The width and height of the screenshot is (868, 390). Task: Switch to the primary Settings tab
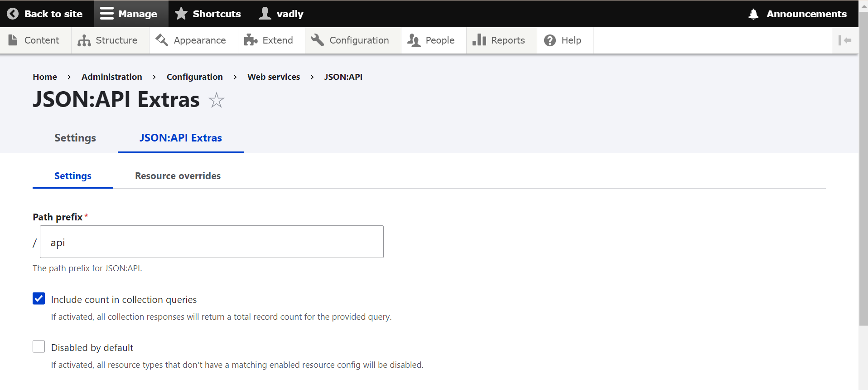click(x=75, y=138)
